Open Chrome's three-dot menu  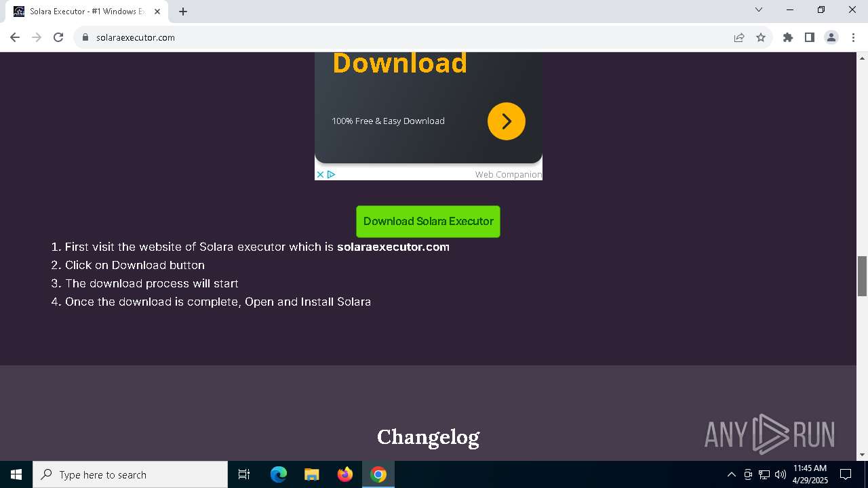[853, 37]
